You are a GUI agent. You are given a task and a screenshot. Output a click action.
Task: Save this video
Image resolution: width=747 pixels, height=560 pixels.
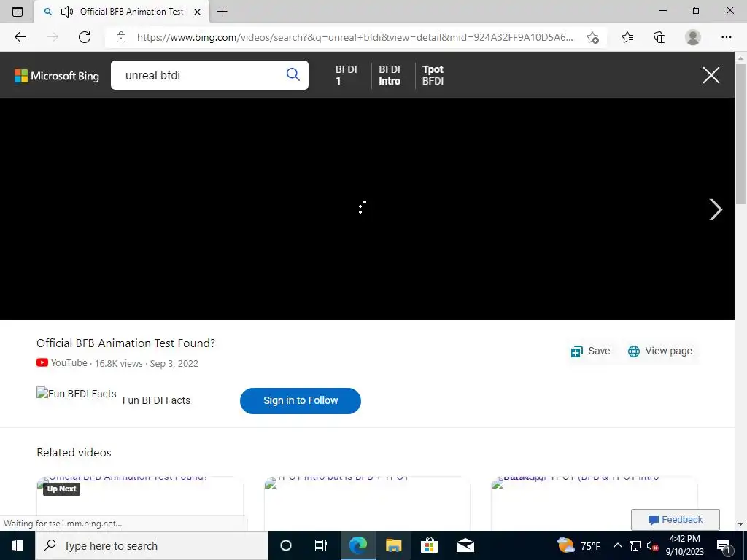591,351
